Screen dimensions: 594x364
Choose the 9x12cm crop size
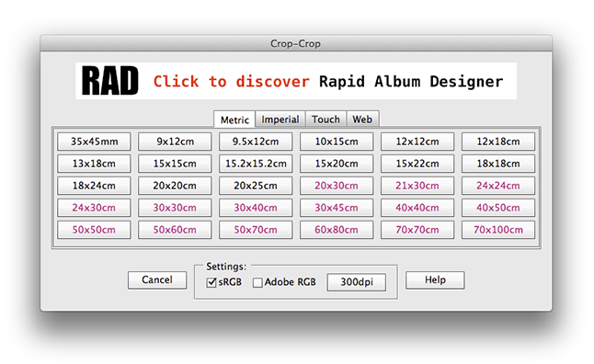tap(175, 142)
